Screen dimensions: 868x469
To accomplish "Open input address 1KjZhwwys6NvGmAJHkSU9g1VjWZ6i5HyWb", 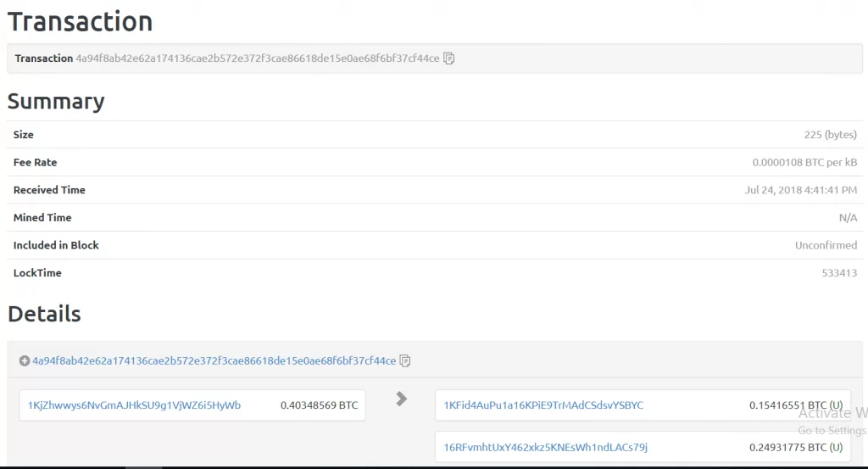I will pyautogui.click(x=134, y=405).
